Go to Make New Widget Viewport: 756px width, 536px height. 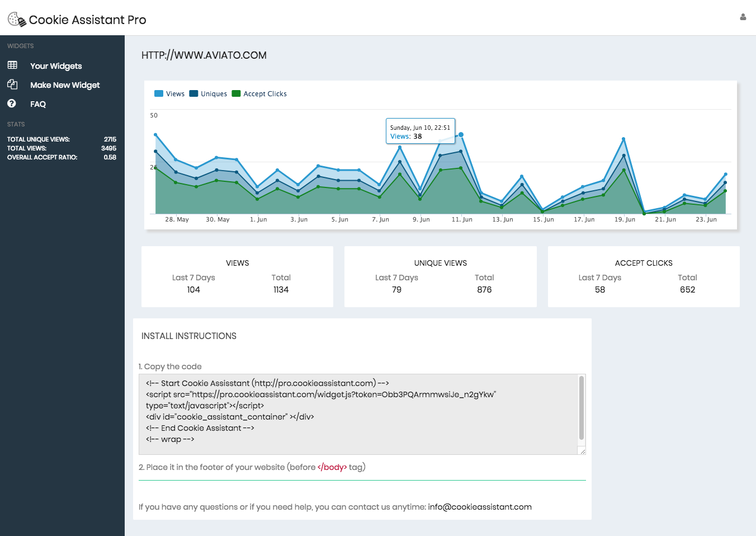[65, 85]
